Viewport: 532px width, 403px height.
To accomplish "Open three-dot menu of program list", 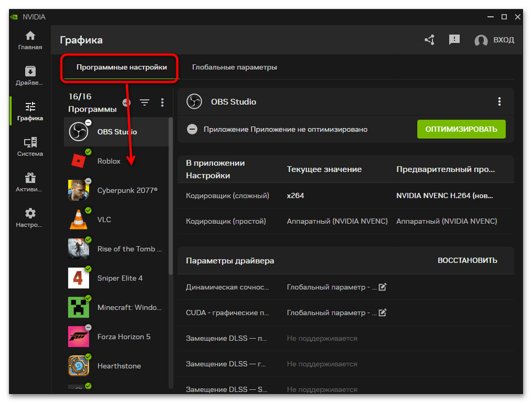I will tap(162, 102).
